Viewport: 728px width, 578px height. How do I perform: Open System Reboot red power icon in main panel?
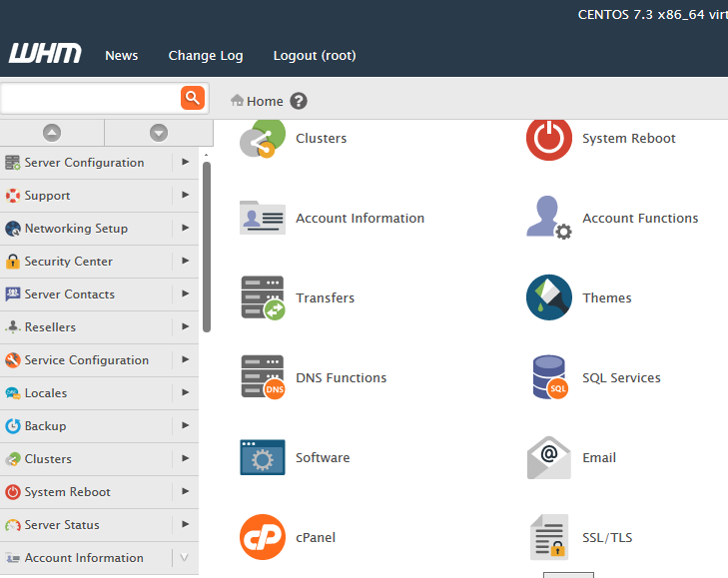pos(549,139)
